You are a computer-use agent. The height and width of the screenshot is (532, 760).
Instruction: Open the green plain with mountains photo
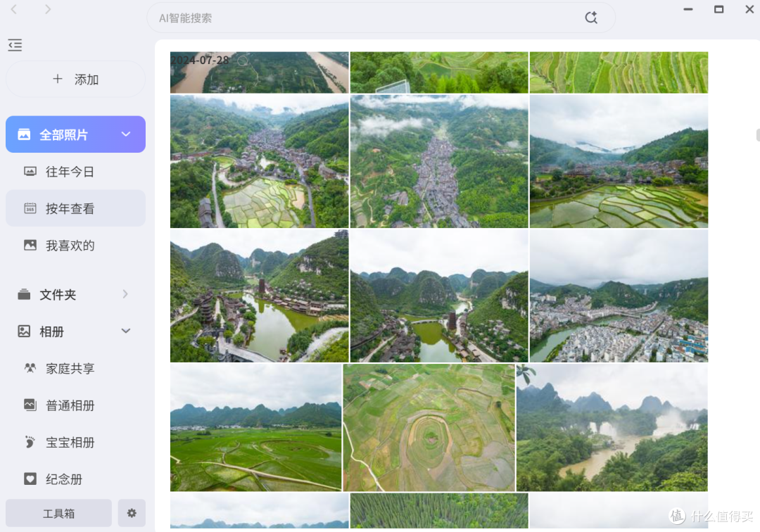coord(256,428)
